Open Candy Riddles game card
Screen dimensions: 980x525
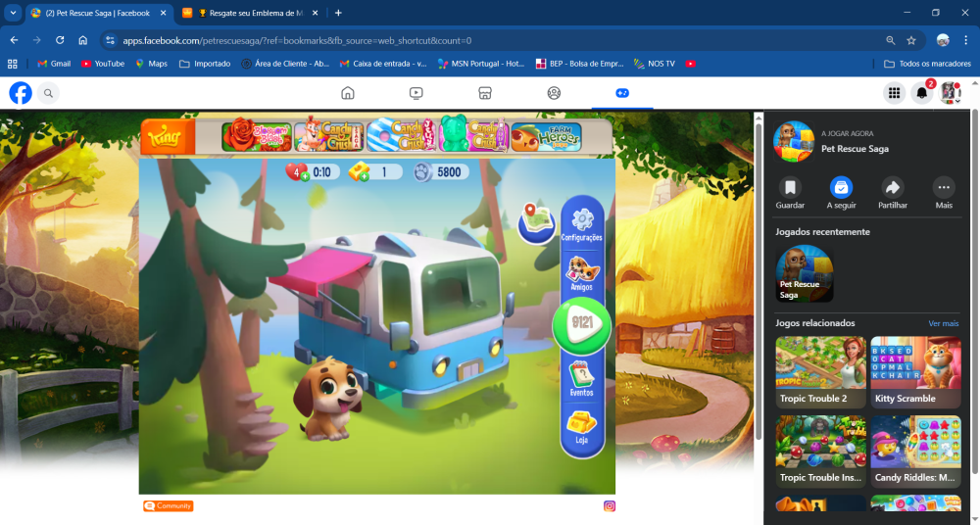pyautogui.click(x=915, y=452)
